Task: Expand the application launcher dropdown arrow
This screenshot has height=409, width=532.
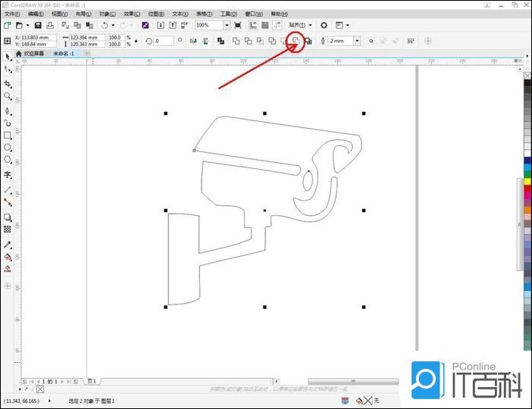Action: 347,25
